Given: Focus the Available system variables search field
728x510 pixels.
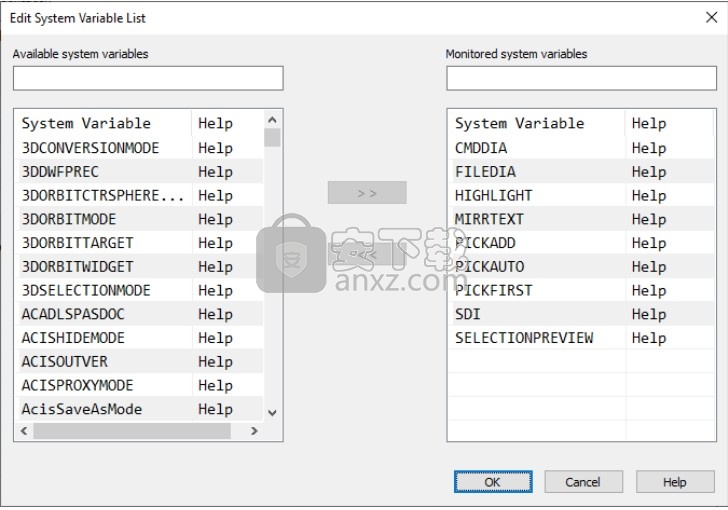Looking at the screenshot, I should pos(148,78).
